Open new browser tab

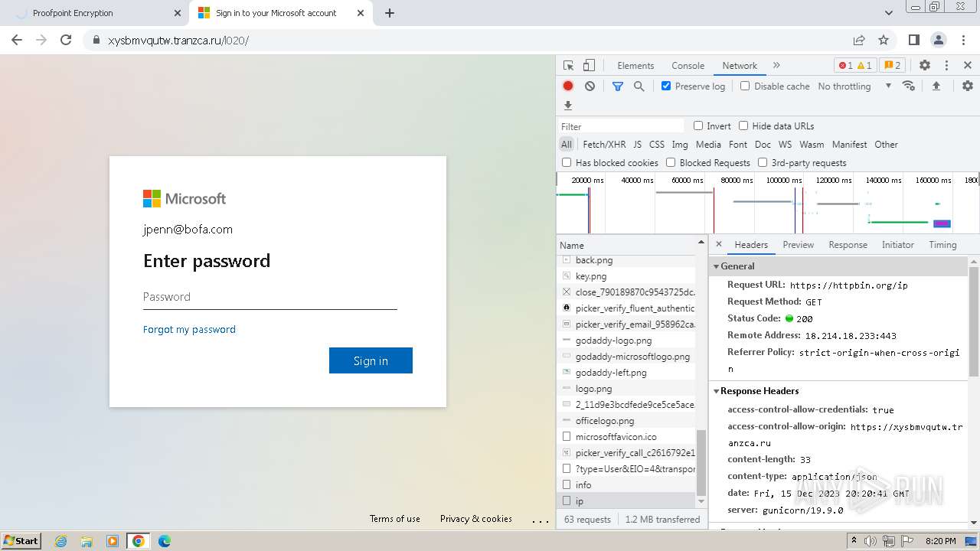389,13
